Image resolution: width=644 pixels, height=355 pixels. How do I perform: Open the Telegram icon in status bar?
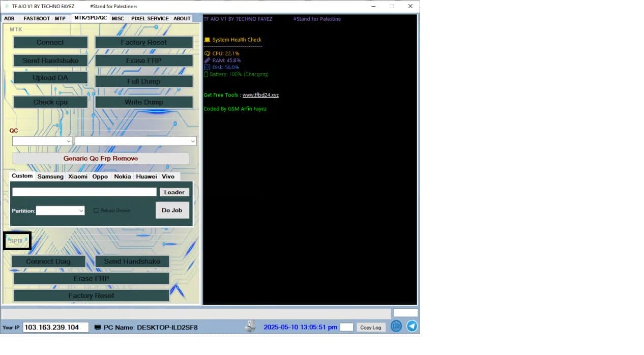click(412, 327)
